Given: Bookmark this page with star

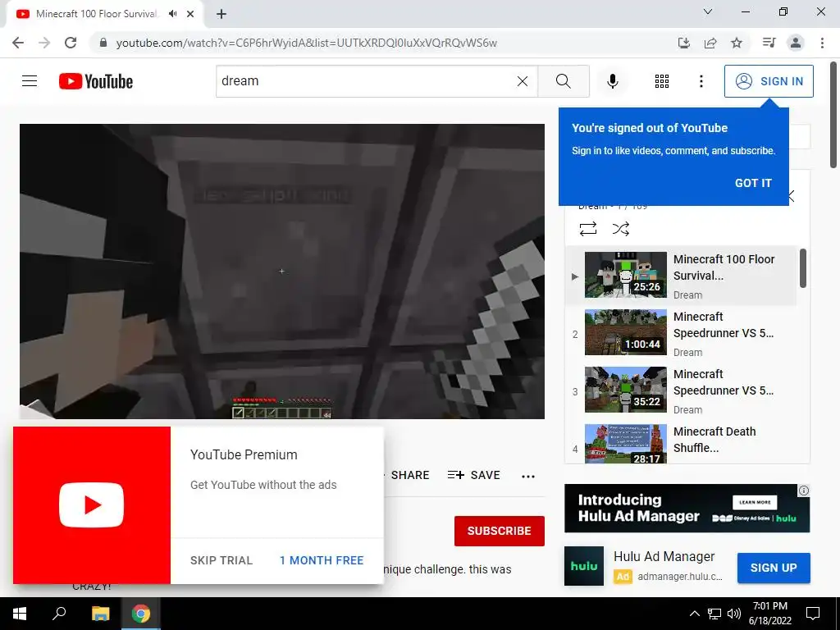Looking at the screenshot, I should click(737, 43).
